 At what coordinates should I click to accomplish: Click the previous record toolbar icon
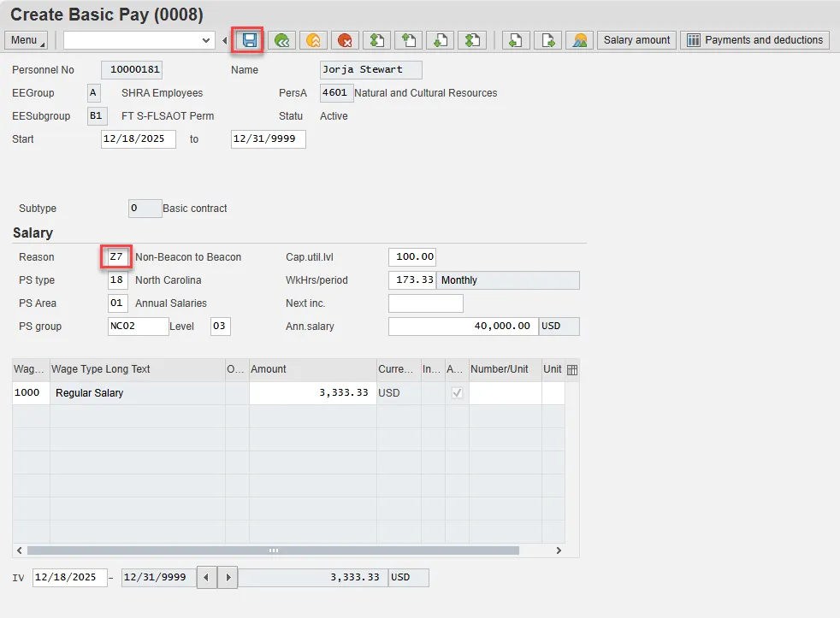pos(516,40)
